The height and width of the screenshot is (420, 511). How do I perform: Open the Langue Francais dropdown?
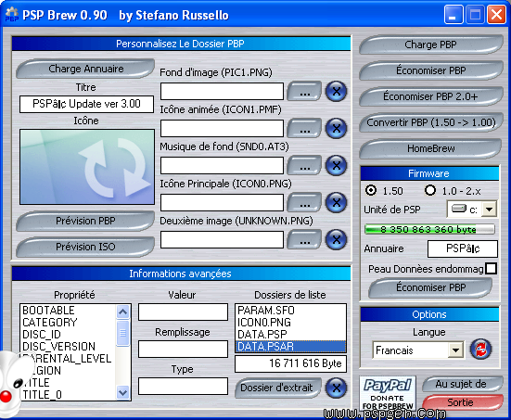click(x=455, y=350)
